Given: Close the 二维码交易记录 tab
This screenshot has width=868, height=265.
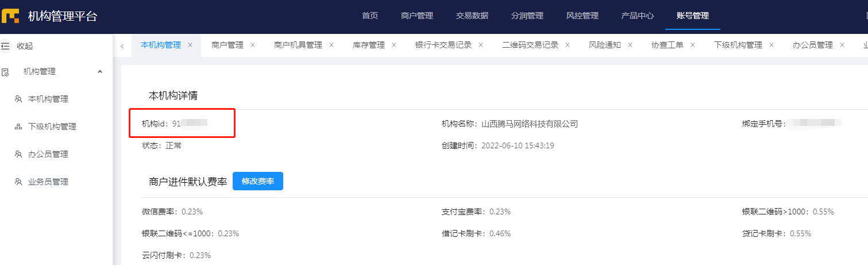Looking at the screenshot, I should click(x=568, y=45).
